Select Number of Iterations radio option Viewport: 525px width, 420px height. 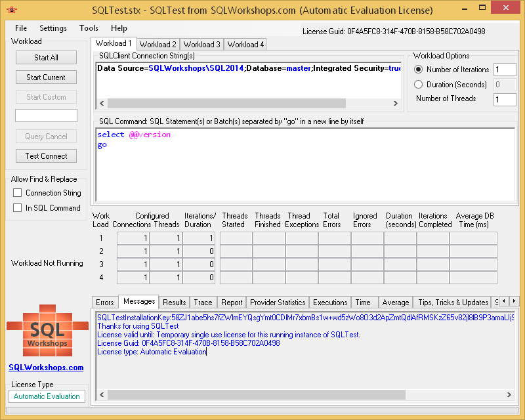point(419,70)
